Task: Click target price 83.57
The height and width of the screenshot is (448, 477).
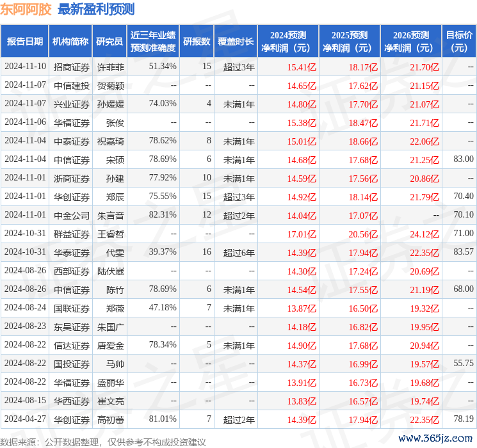Action: 464,252
